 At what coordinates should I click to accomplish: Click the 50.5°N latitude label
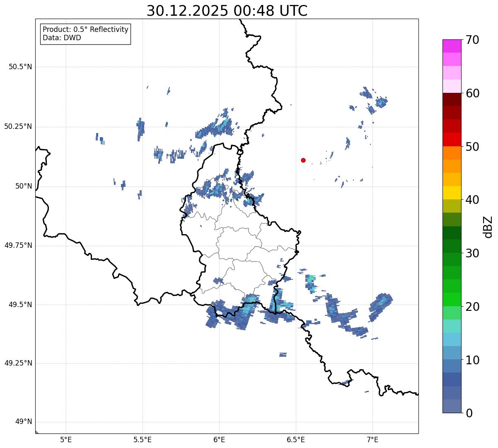coord(21,67)
